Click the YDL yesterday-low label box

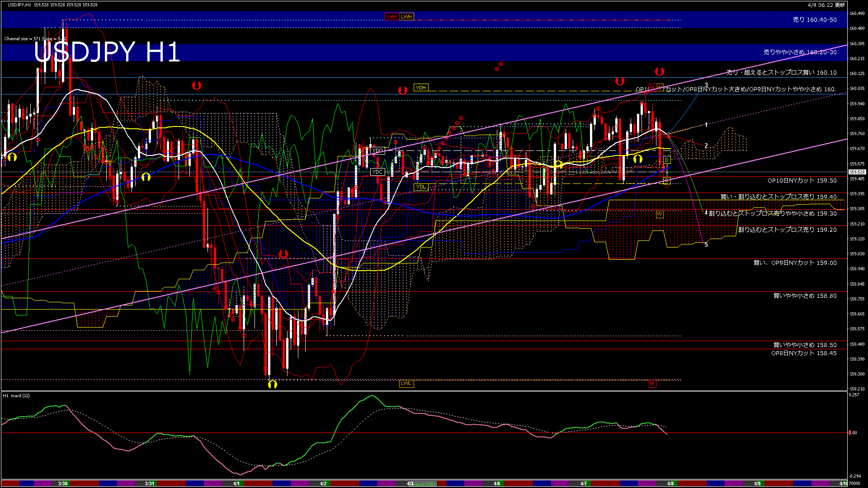(420, 188)
